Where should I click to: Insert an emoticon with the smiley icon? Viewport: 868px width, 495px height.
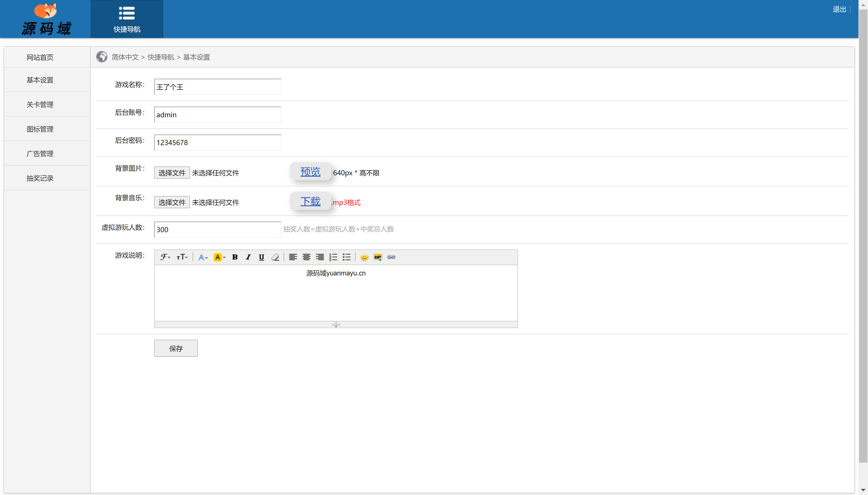[364, 257]
